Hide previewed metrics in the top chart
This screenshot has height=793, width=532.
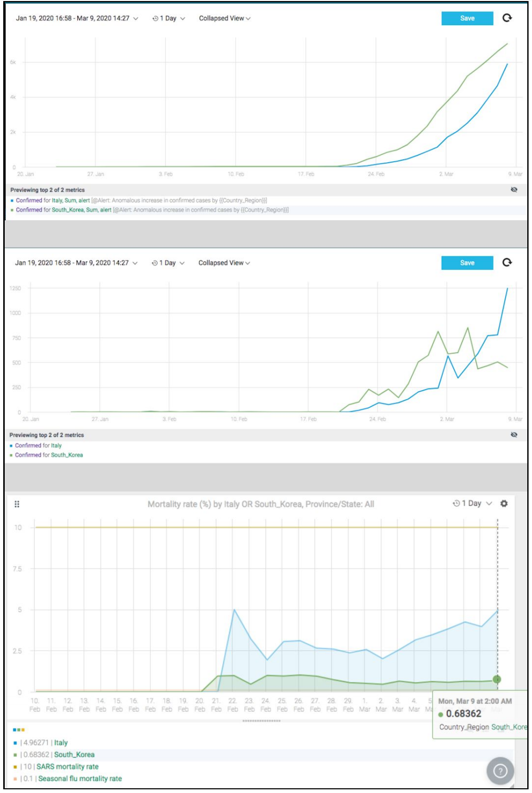coord(514,190)
